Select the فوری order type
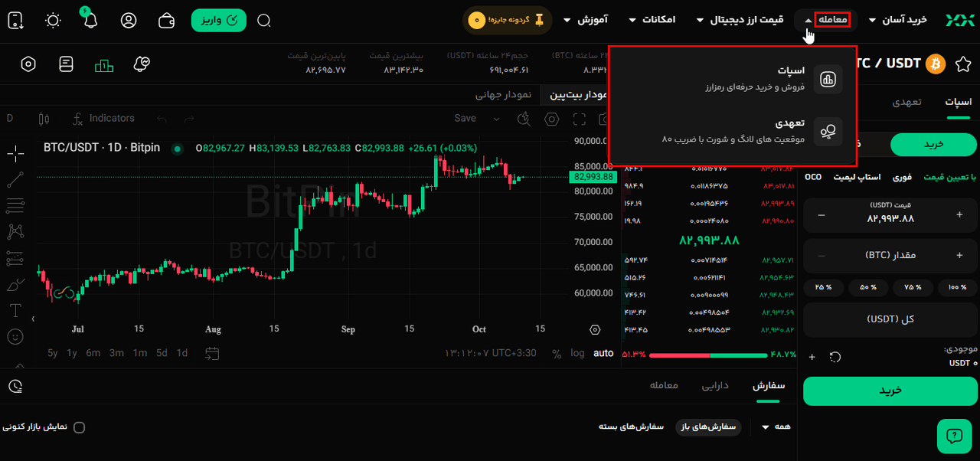Screen dimensions: 980x461 coord(902,177)
